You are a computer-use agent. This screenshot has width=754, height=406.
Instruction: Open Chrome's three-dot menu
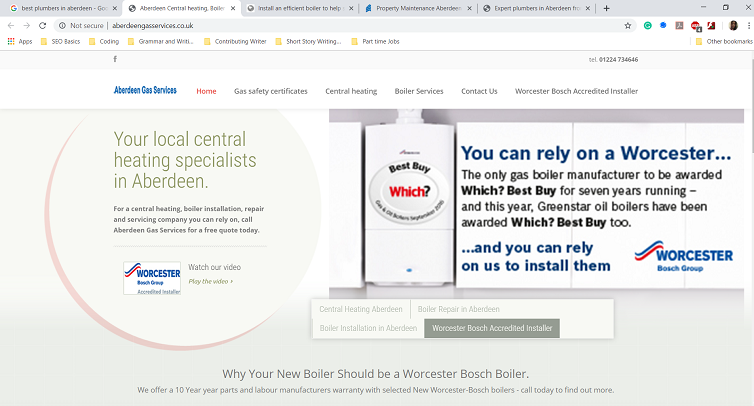pyautogui.click(x=749, y=25)
